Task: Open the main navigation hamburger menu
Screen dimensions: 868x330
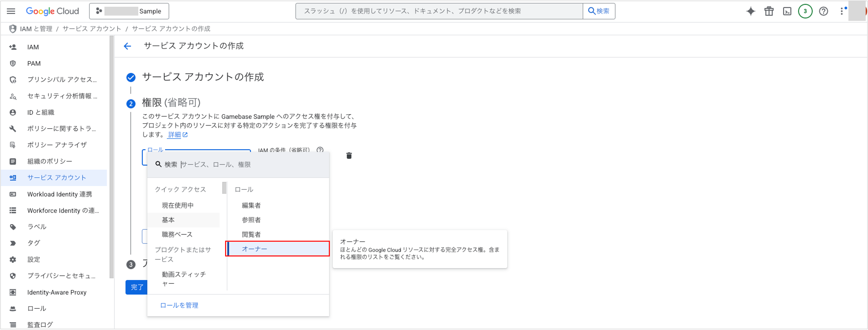Action: click(11, 11)
